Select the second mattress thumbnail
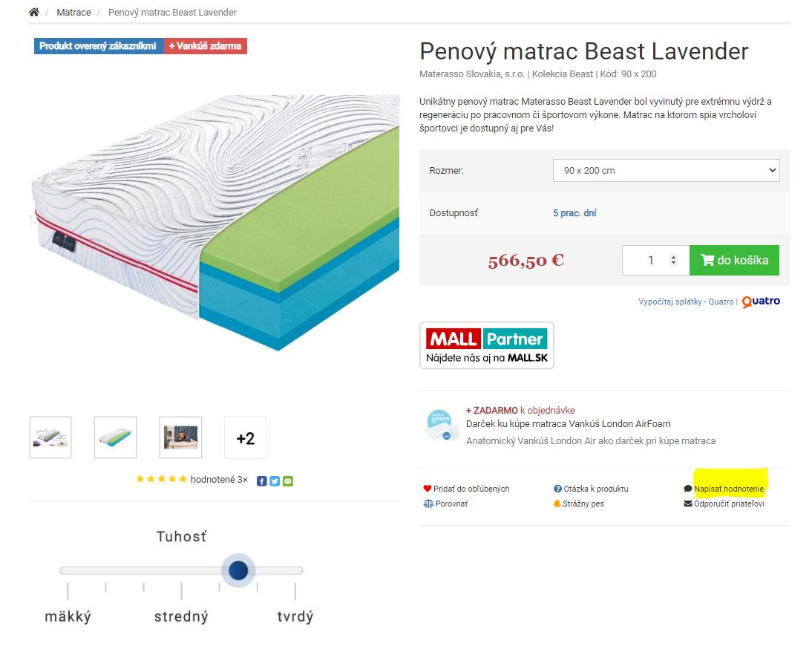The height and width of the screenshot is (661, 812). tap(116, 437)
